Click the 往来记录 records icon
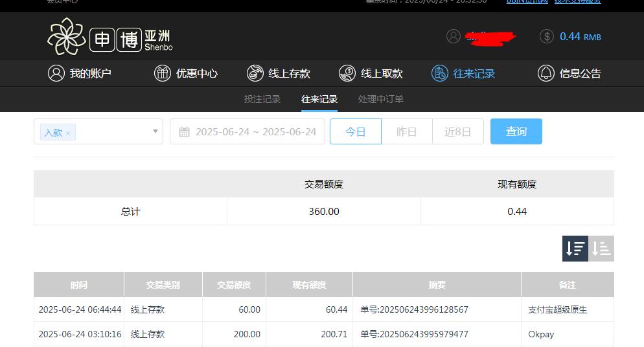This screenshot has width=644, height=347. (439, 73)
